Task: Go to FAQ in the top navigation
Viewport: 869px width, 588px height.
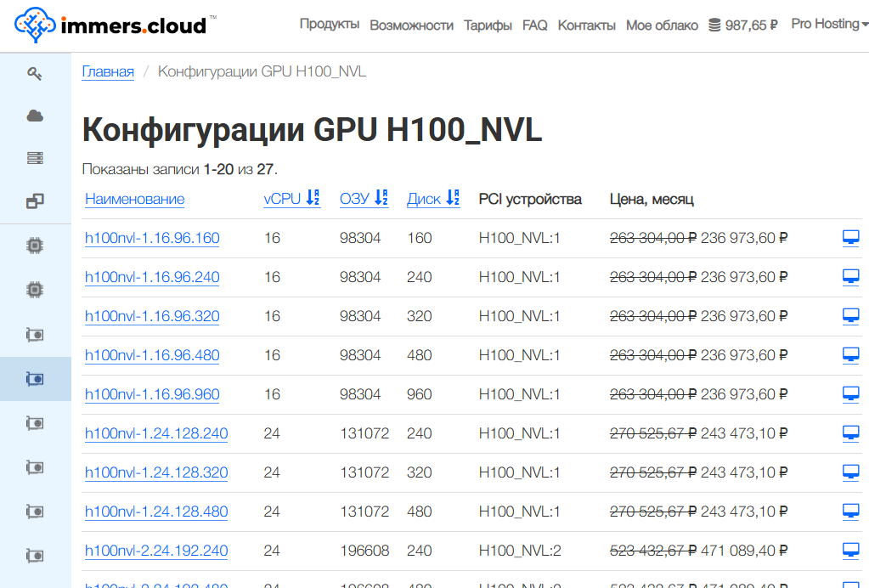Action: (x=535, y=25)
